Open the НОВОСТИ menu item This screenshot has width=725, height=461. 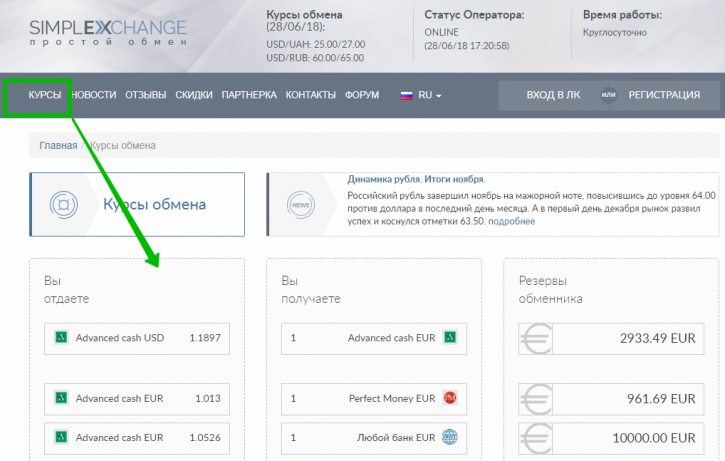(x=94, y=95)
